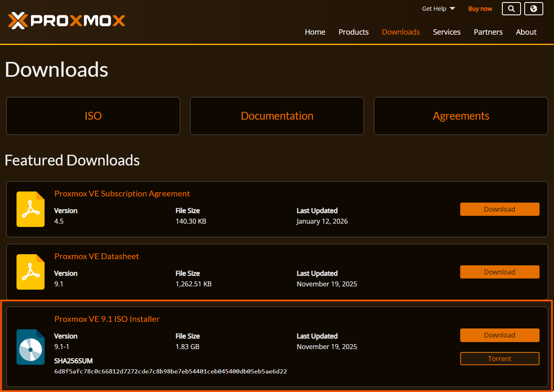554x392 pixels.
Task: Click the version 9.1-1 text
Action: tap(62, 347)
